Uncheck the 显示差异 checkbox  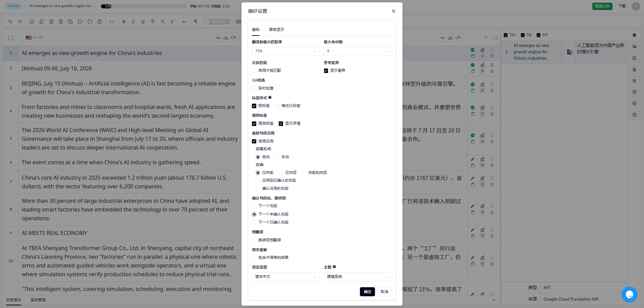click(326, 71)
